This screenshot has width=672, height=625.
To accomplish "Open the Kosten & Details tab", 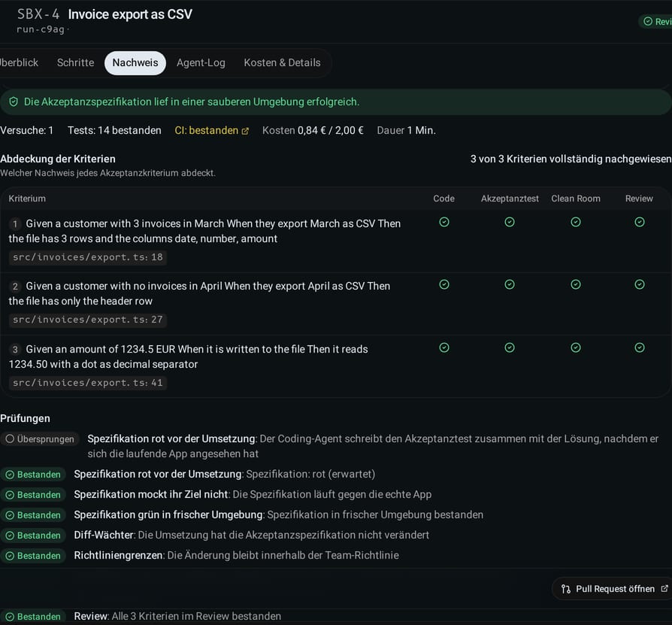I will tap(282, 62).
